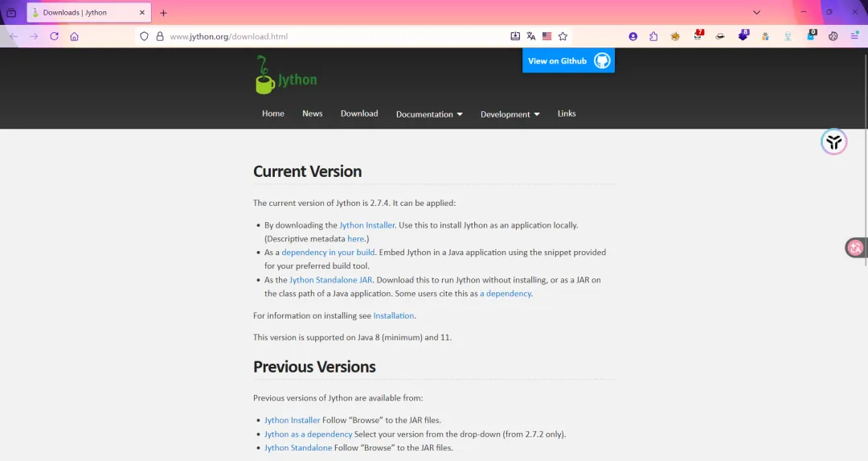Open the Download nav item
The width and height of the screenshot is (868, 461).
359,113
